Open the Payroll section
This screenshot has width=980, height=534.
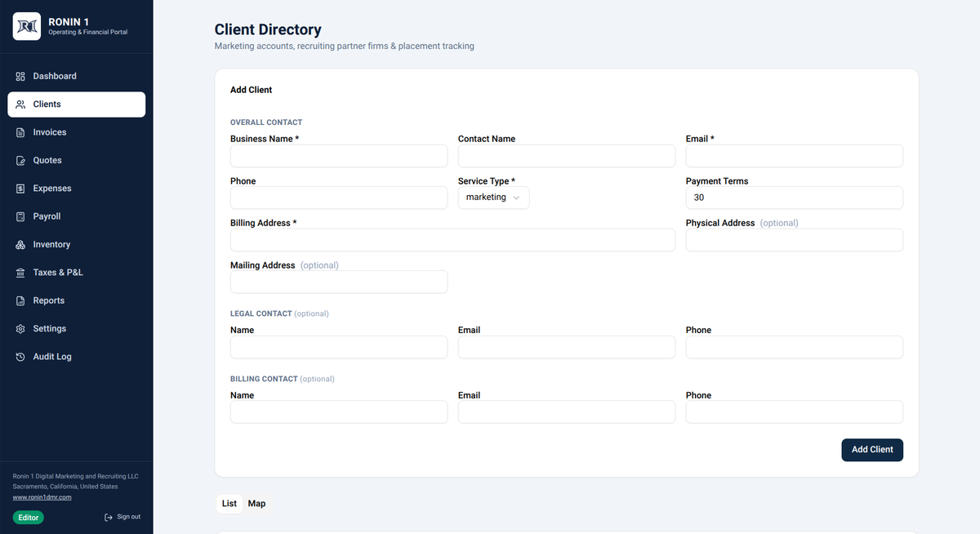pyautogui.click(x=77, y=216)
